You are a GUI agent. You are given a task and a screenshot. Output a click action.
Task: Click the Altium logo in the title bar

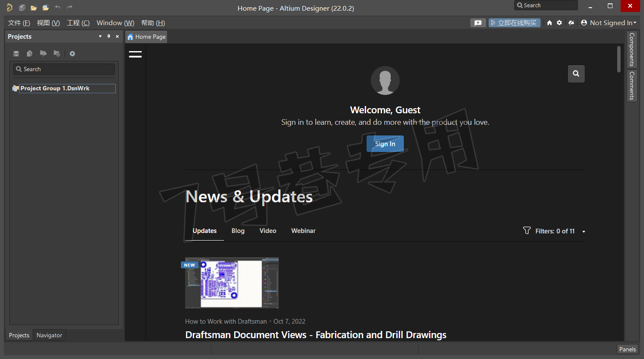click(x=9, y=8)
